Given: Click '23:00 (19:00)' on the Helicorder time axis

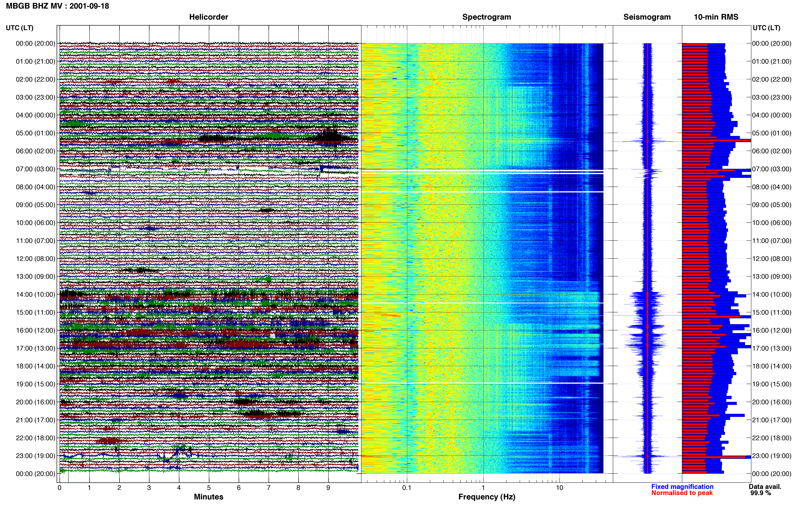Looking at the screenshot, I should click(x=36, y=456).
